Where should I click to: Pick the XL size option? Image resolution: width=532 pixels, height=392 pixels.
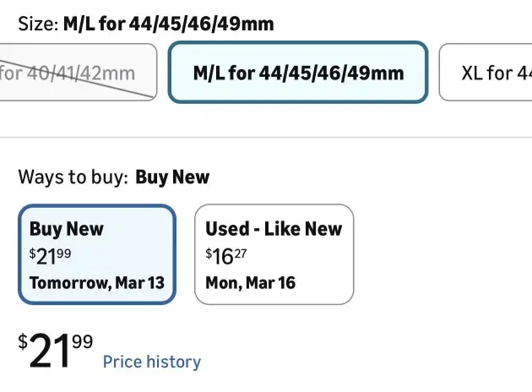[490, 73]
